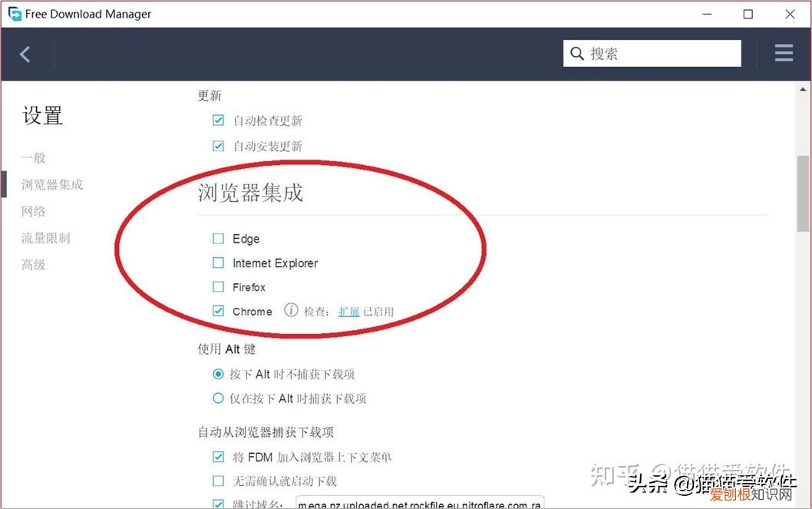Viewport: 812px width, 509px height.
Task: Open the hamburger menu
Action: coord(783,53)
